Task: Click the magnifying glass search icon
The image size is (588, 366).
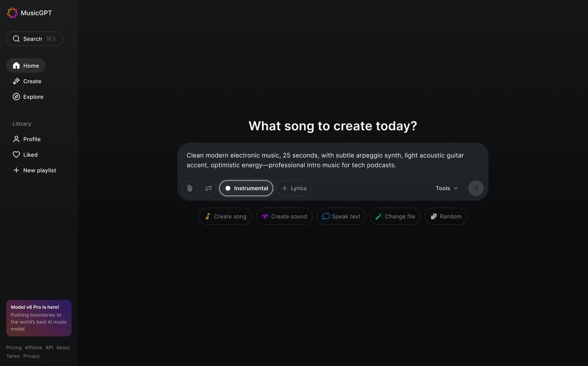Action: pos(16,39)
